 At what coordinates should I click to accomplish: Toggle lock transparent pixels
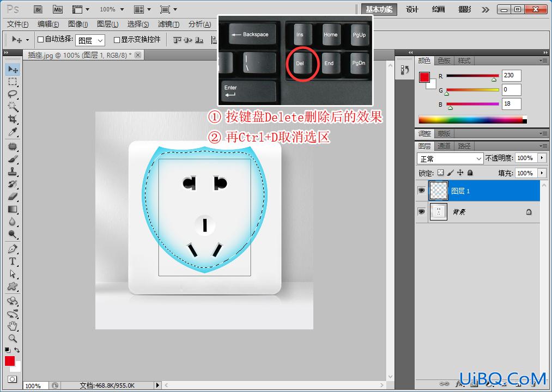pyautogui.click(x=441, y=173)
